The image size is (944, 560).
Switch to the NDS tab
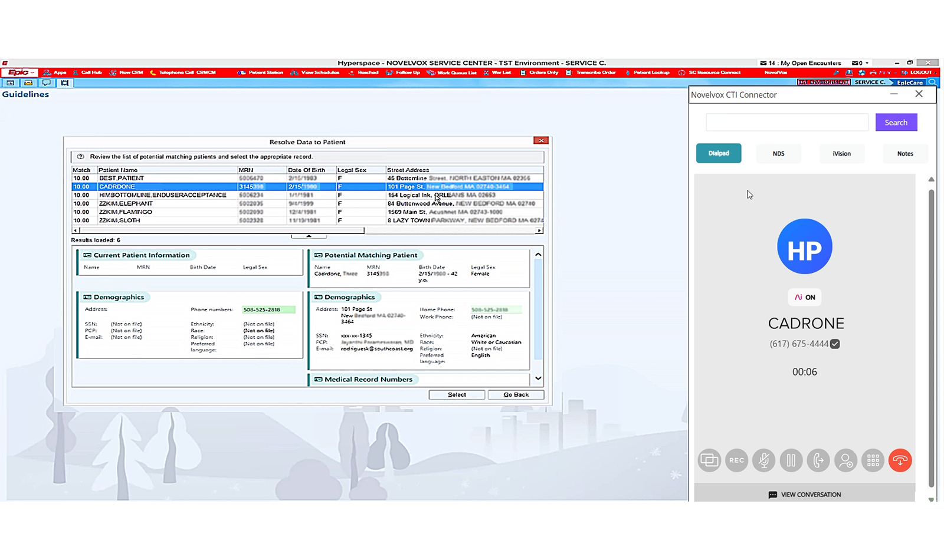pos(779,154)
